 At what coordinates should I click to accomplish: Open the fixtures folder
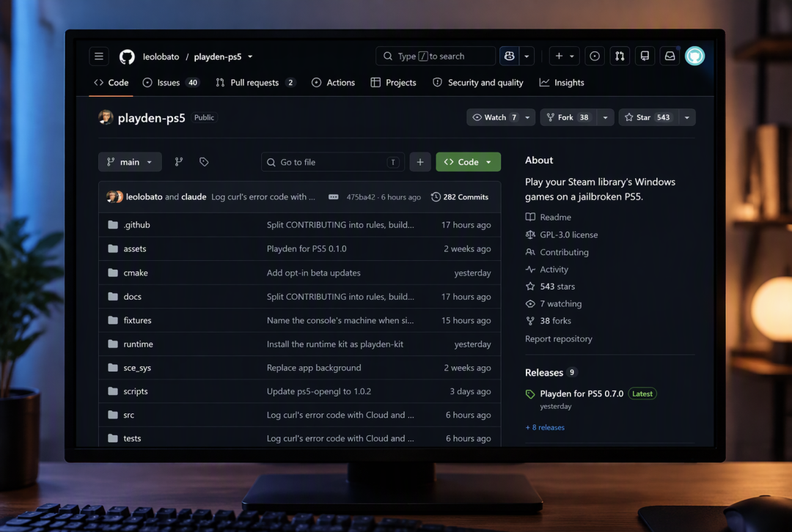[x=137, y=320]
